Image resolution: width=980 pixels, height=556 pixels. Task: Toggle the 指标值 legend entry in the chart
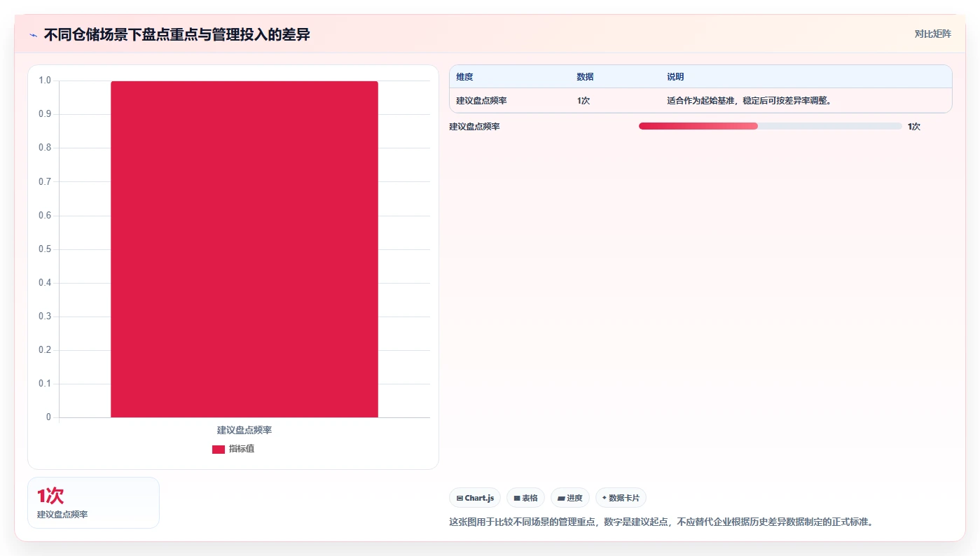tap(233, 449)
